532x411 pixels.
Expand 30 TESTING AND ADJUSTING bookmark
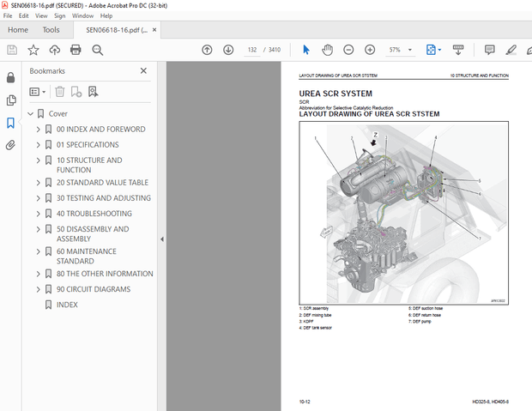pyautogui.click(x=38, y=198)
